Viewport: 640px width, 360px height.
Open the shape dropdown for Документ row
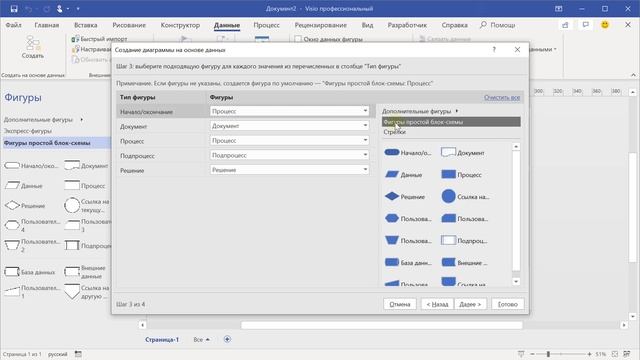tap(365, 126)
